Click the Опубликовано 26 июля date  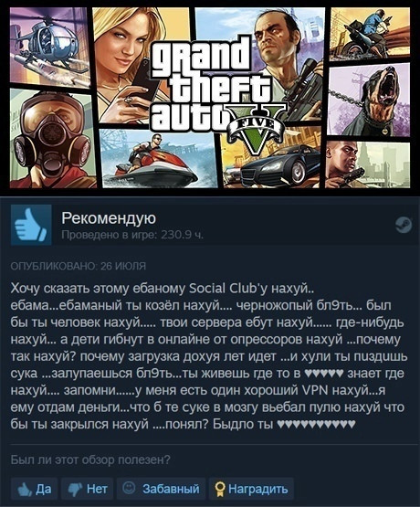pos(79,266)
